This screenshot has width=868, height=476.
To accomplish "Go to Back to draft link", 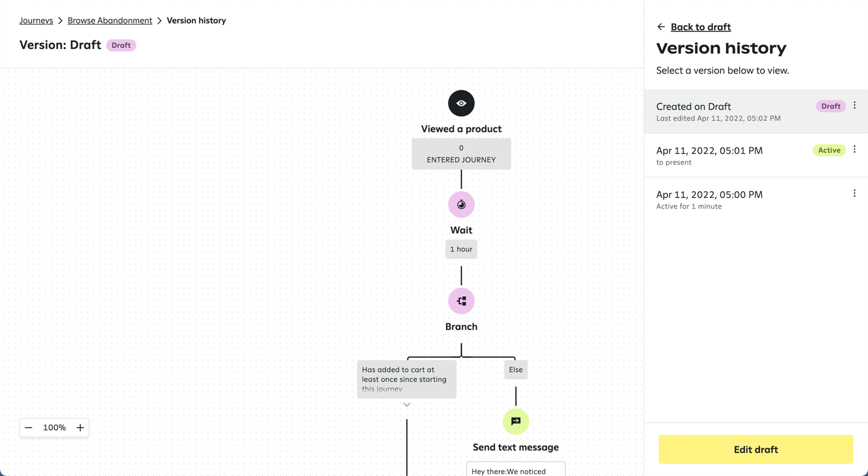I will (700, 27).
